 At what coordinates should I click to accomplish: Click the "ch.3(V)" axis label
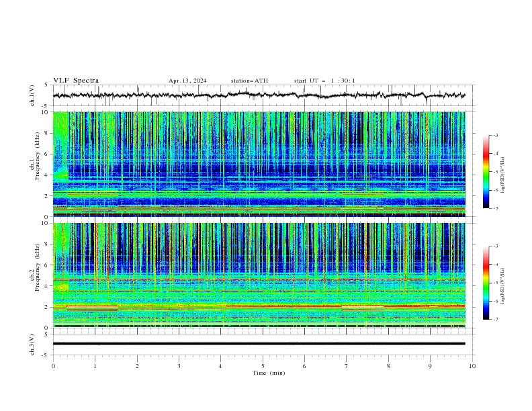(32, 345)
